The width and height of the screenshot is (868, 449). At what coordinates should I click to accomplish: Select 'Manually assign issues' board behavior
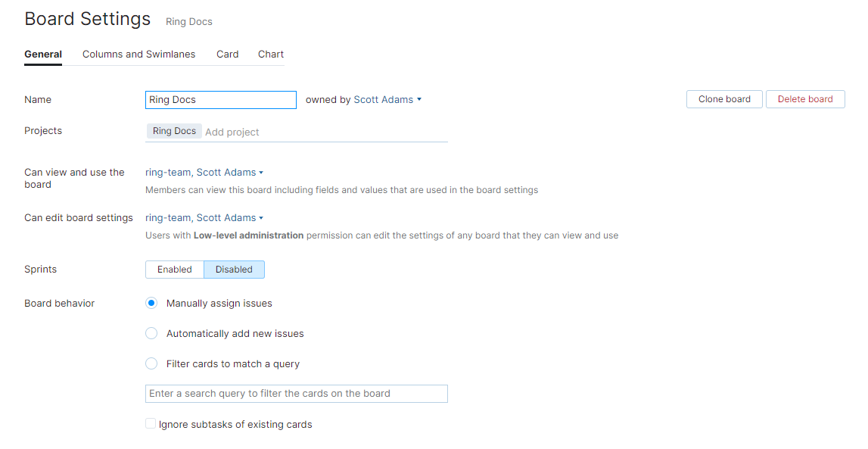point(151,303)
